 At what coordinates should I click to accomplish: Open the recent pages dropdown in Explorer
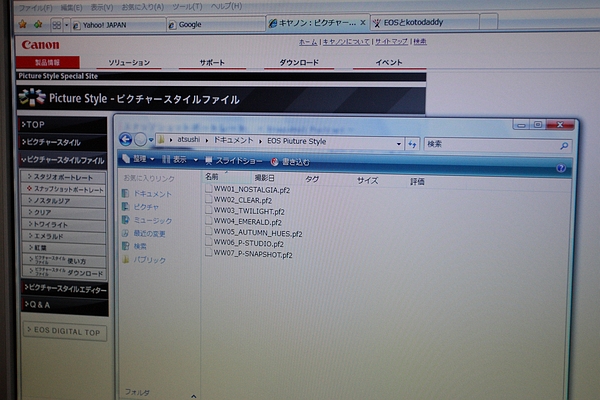pyautogui.click(x=151, y=140)
